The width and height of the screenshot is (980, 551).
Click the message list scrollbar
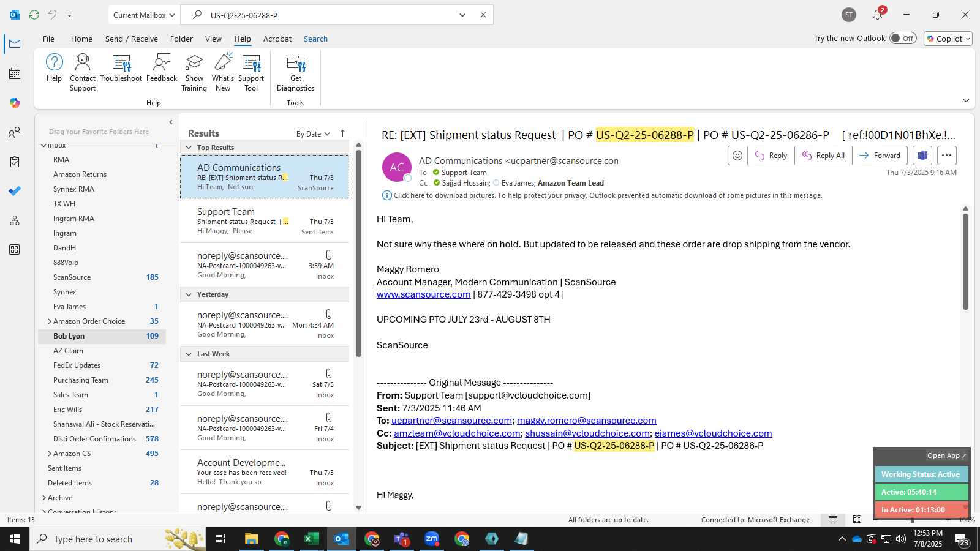(x=358, y=254)
